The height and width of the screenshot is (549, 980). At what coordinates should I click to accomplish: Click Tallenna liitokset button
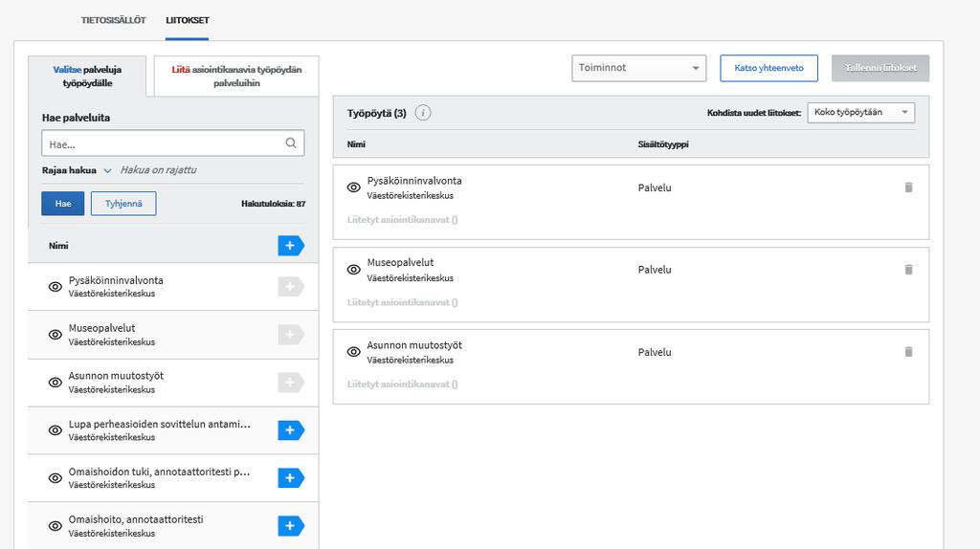[880, 68]
